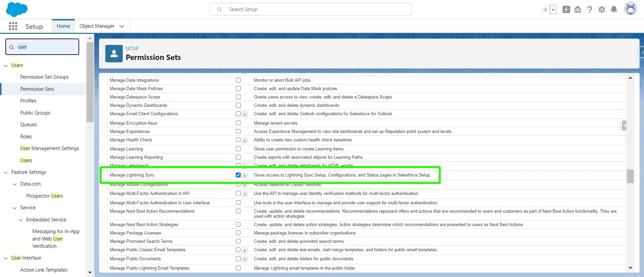The width and height of the screenshot is (644, 277).
Task: Open the Favorites star icon
Action: click(545, 10)
